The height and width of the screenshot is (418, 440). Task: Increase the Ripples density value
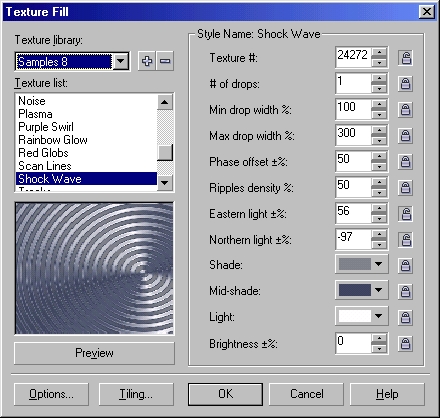pyautogui.click(x=379, y=182)
